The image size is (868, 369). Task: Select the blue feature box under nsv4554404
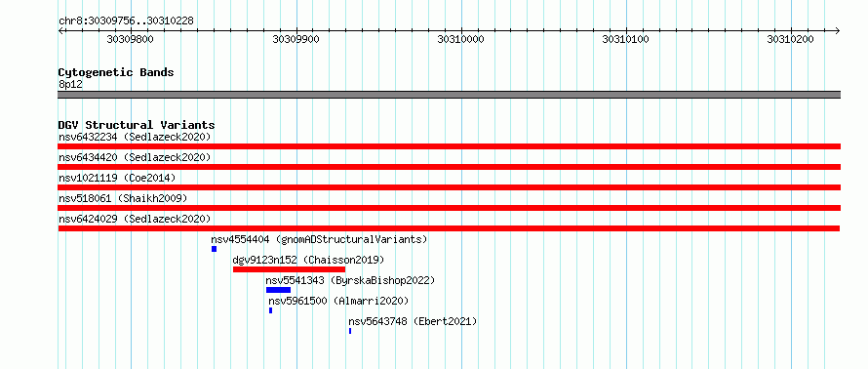point(214,249)
